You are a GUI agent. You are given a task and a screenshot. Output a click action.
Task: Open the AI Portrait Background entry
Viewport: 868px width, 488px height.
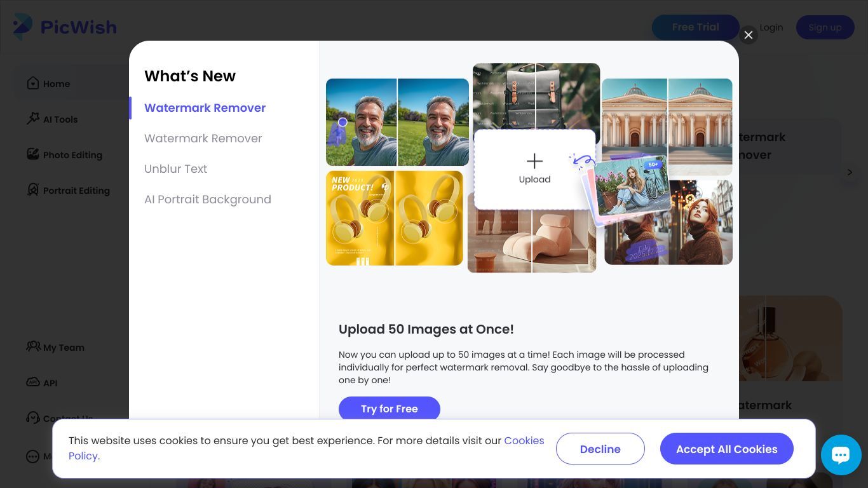tap(208, 200)
